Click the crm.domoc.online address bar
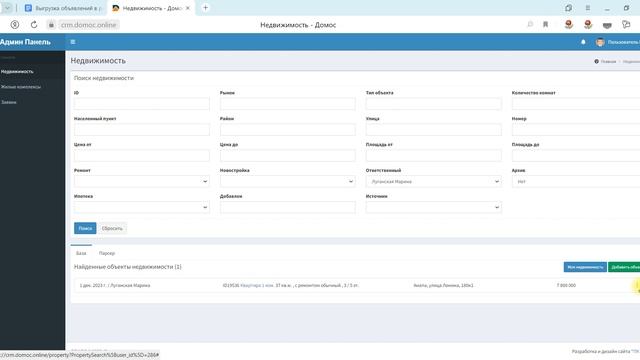The height and width of the screenshot is (360, 640). pos(89,25)
